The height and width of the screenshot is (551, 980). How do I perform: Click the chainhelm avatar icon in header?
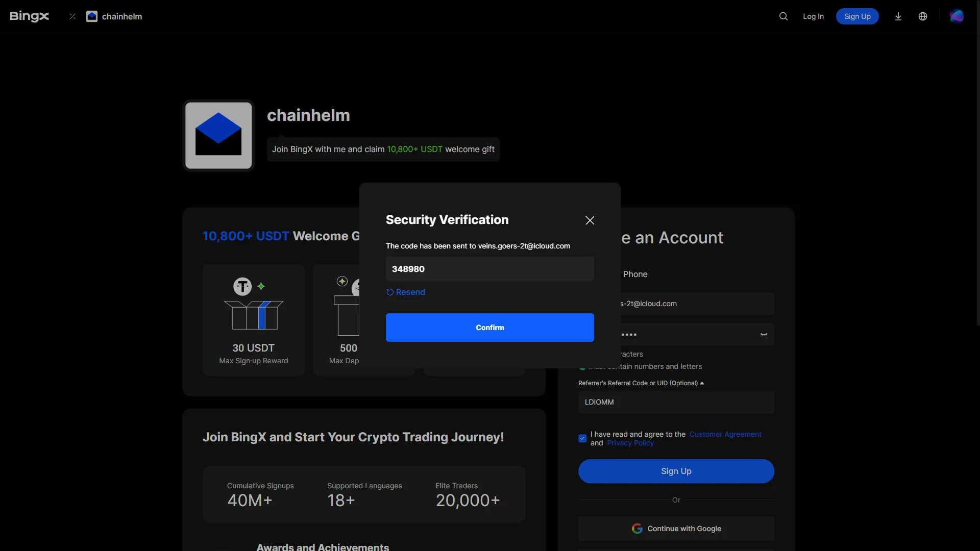[92, 16]
